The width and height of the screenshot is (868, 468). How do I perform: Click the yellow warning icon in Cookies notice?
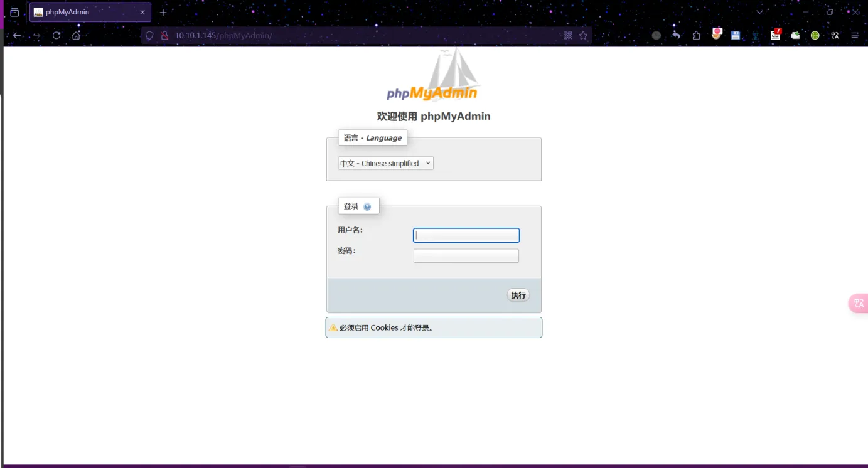333,327
